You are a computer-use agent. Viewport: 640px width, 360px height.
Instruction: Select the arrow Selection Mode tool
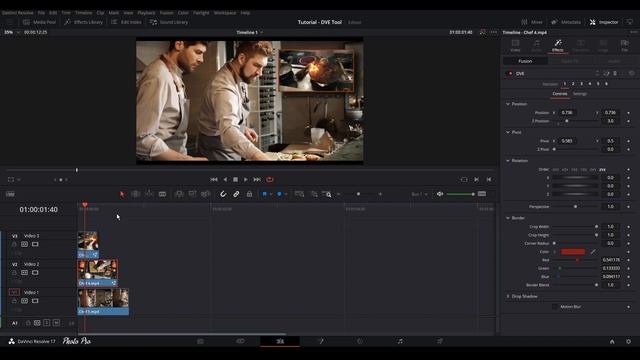pyautogui.click(x=122, y=194)
